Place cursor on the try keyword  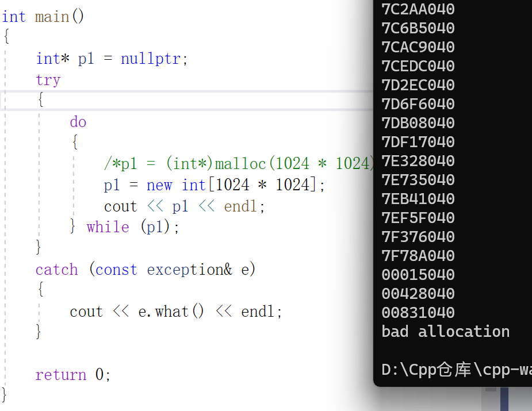pyautogui.click(x=48, y=80)
